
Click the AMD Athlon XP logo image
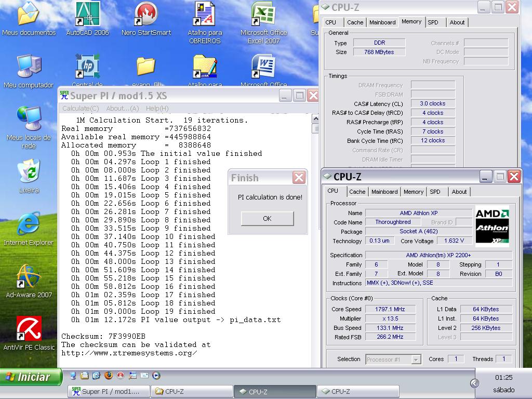point(492,226)
